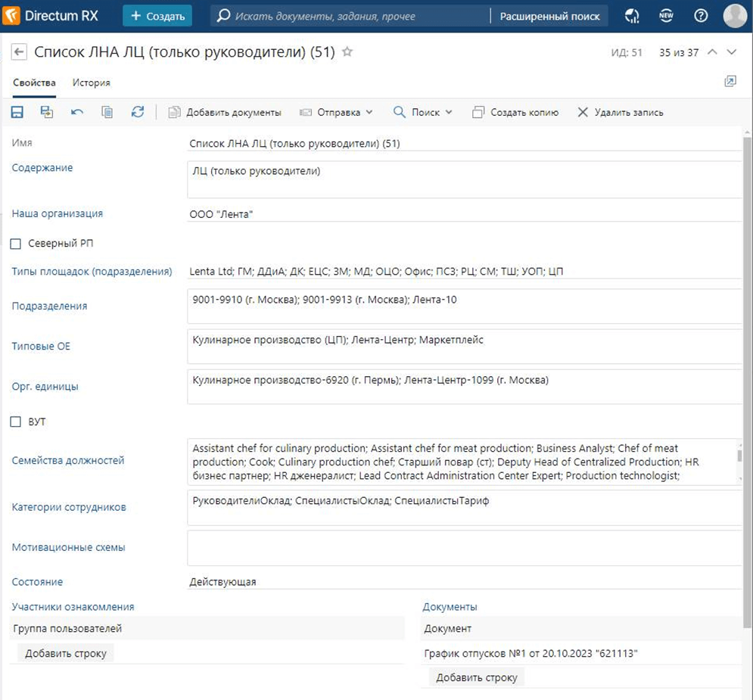
Task: Click the Создать button
Action: [x=157, y=16]
